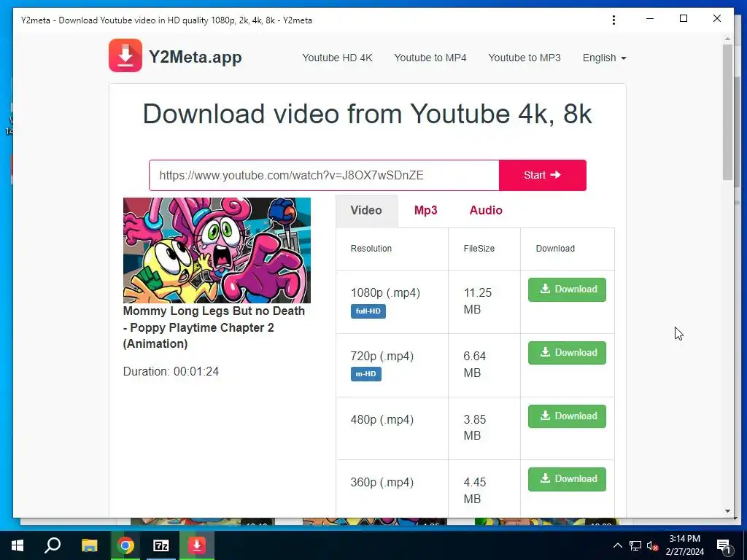Open the window's three-dot menu icon
747x560 pixels.
point(614,20)
